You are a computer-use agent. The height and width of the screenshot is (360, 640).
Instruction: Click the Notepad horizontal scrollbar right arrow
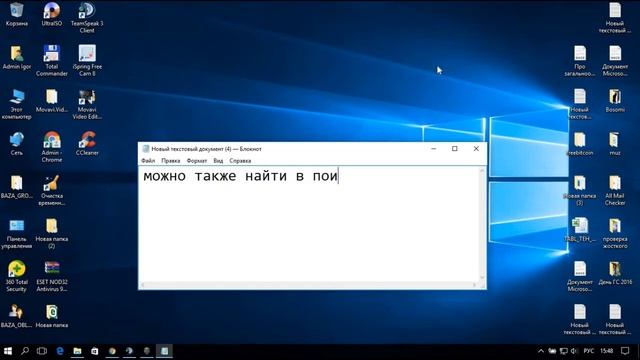pyautogui.click(x=475, y=284)
